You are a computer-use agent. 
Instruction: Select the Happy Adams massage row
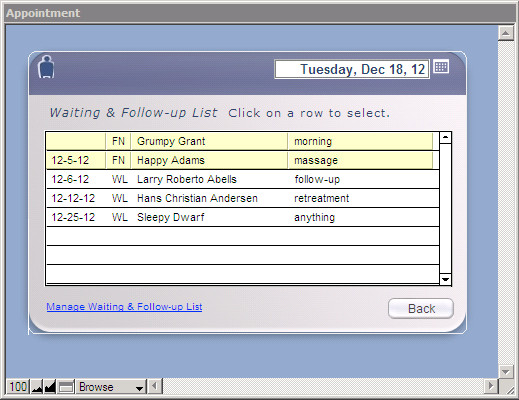click(x=242, y=160)
